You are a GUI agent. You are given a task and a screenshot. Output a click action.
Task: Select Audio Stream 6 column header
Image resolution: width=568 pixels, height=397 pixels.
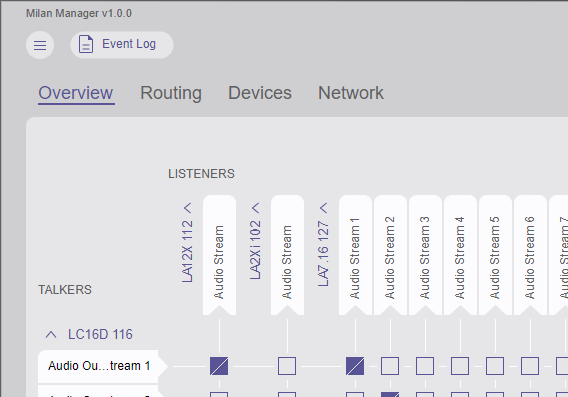coord(530,255)
